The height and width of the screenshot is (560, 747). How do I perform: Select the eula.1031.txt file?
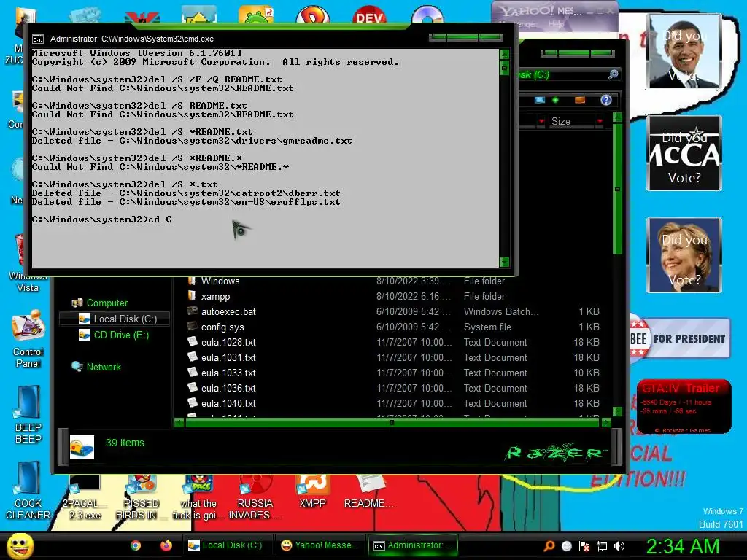[393, 357]
